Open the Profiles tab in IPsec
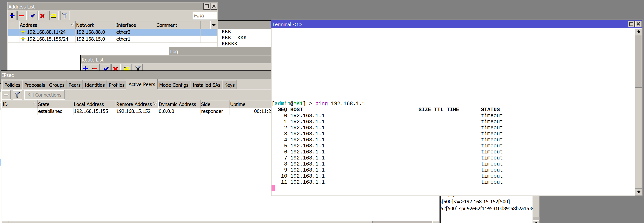The image size is (644, 223). [117, 85]
